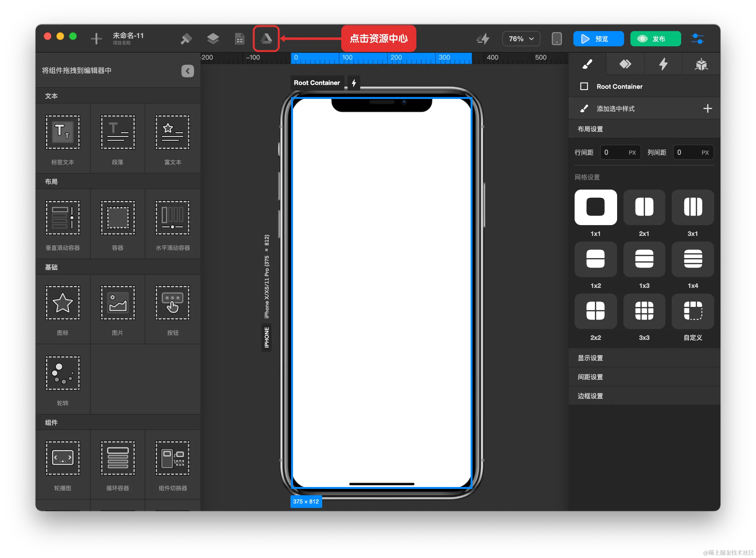Image resolution: width=756 pixels, height=558 pixels.
Task: Collapse the component panel with chevron
Action: coord(187,71)
